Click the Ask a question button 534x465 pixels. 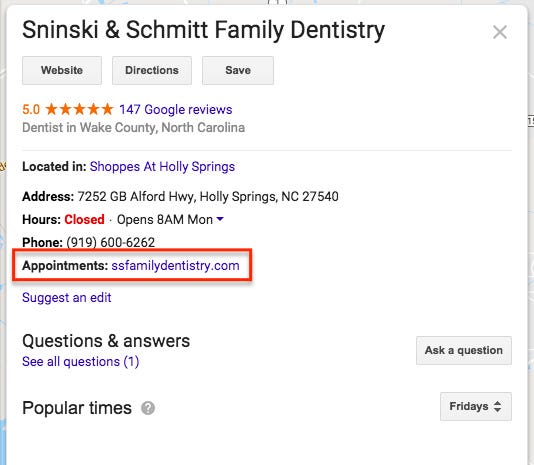(x=464, y=350)
